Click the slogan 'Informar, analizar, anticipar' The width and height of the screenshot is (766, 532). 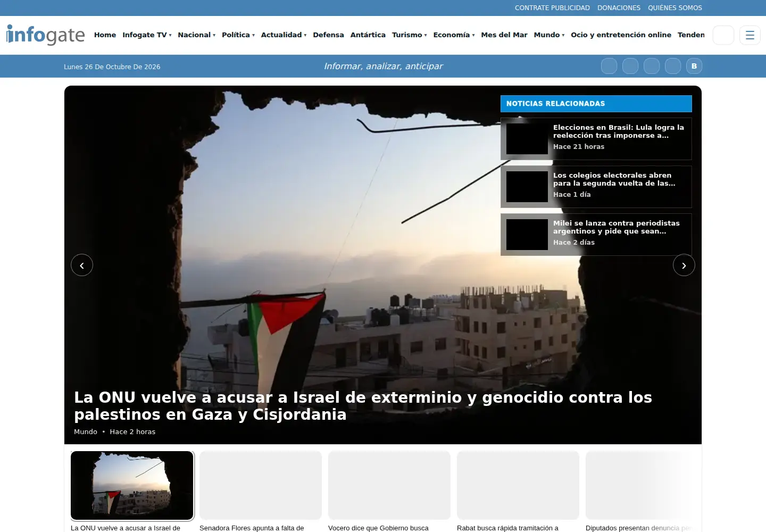pyautogui.click(x=383, y=66)
